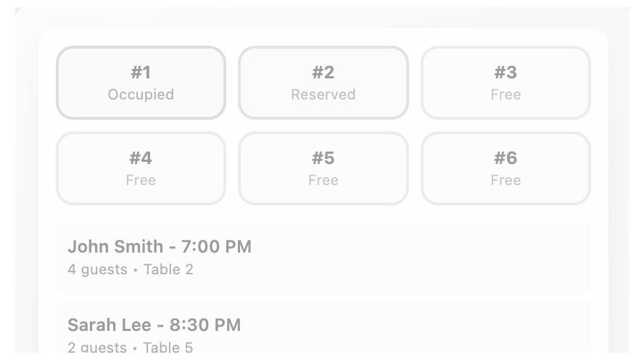Click the "Free" status under table #4

click(x=141, y=181)
